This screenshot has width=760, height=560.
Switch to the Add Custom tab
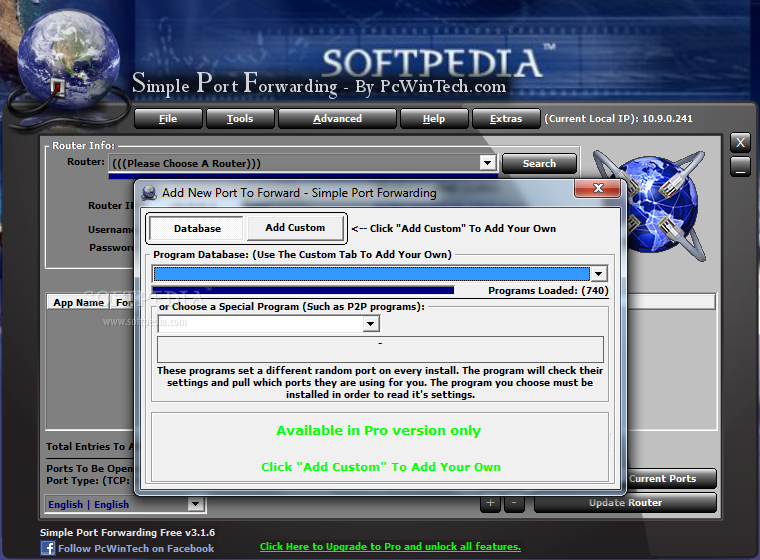point(295,227)
